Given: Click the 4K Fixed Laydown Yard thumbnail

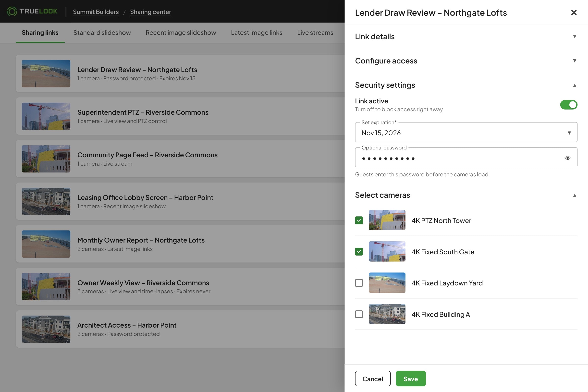Looking at the screenshot, I should (x=387, y=283).
